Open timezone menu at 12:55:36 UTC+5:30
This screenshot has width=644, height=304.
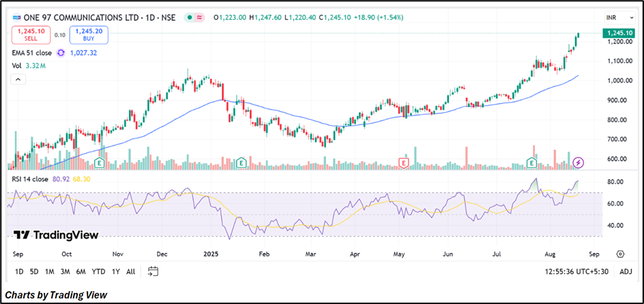click(x=571, y=271)
